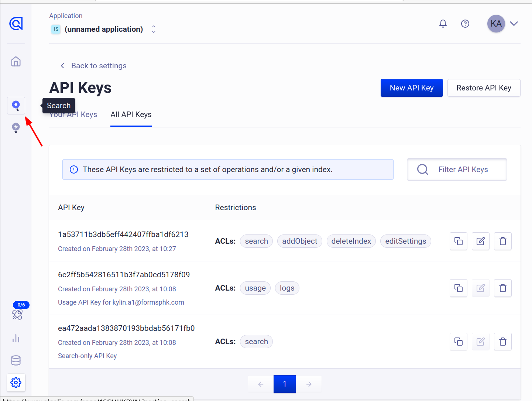532x401 pixels.
Task: Open the Home overview sidebar icon
Action: click(x=16, y=61)
